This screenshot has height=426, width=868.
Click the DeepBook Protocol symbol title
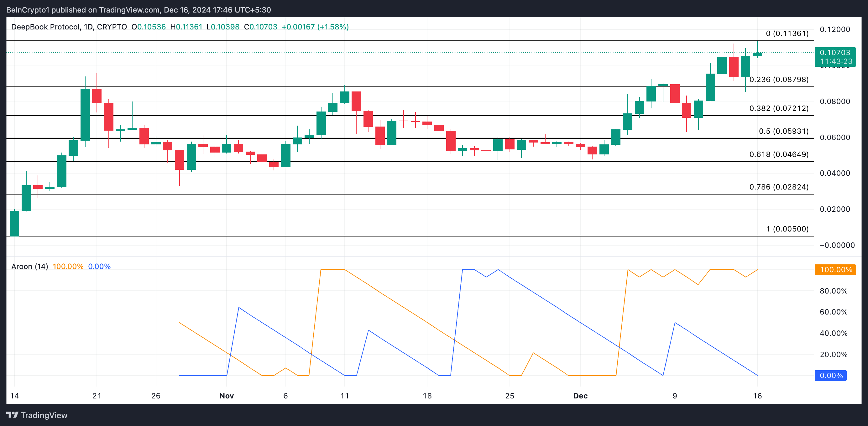(45, 27)
